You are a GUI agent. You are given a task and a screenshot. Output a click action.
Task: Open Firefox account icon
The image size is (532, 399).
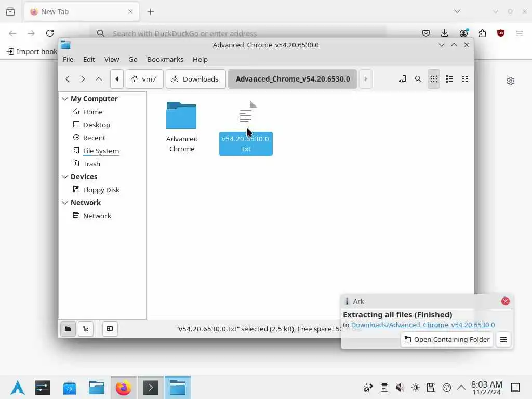[x=463, y=33]
